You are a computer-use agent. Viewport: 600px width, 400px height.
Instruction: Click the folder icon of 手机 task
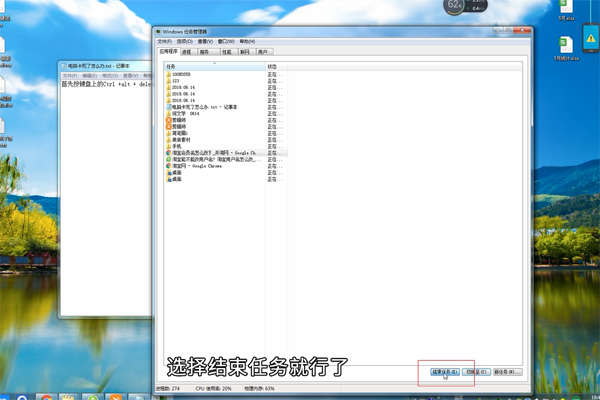point(168,146)
